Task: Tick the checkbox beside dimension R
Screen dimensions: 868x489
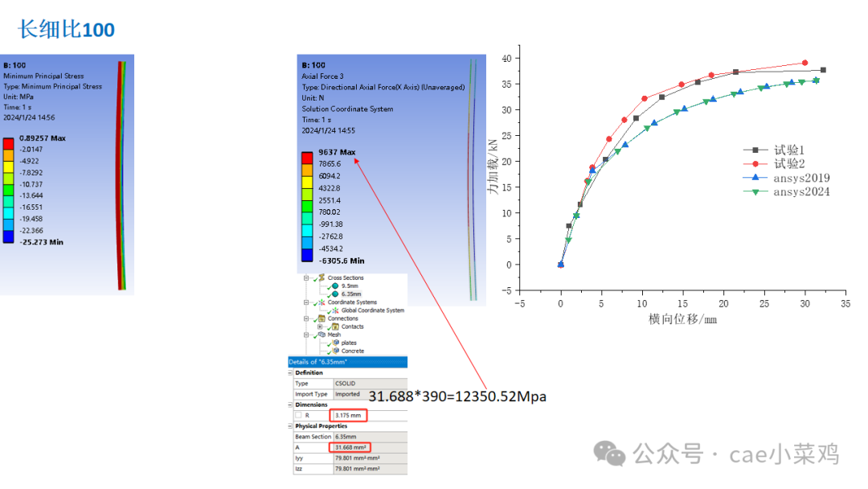Action: click(298, 415)
